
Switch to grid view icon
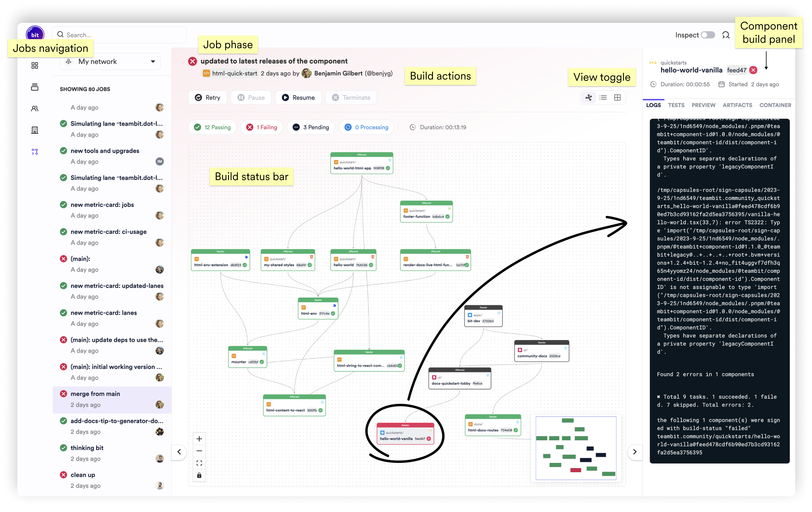(617, 98)
